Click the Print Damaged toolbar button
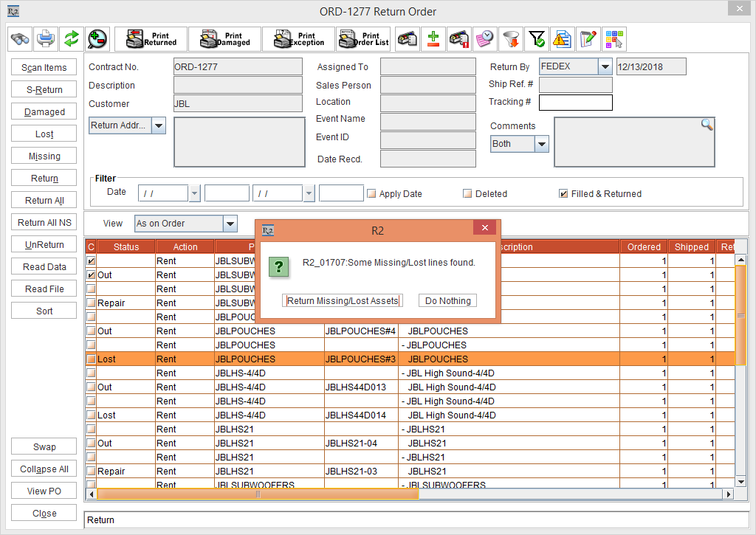The width and height of the screenshot is (756, 535). (224, 39)
